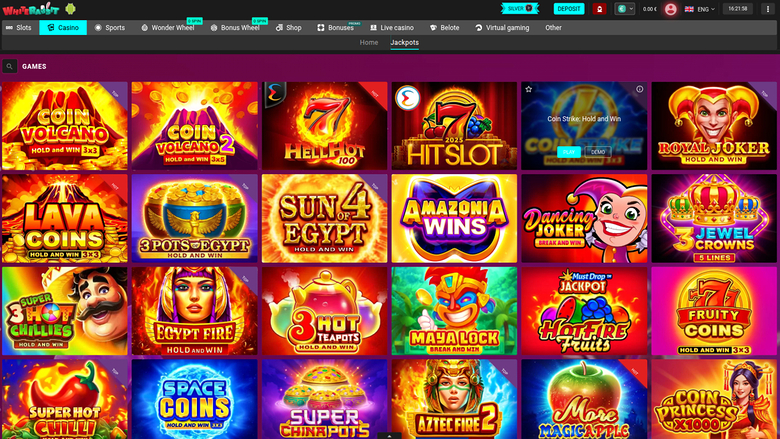This screenshot has height=439, width=780.
Task: Go to the Sports section
Action: pos(110,28)
